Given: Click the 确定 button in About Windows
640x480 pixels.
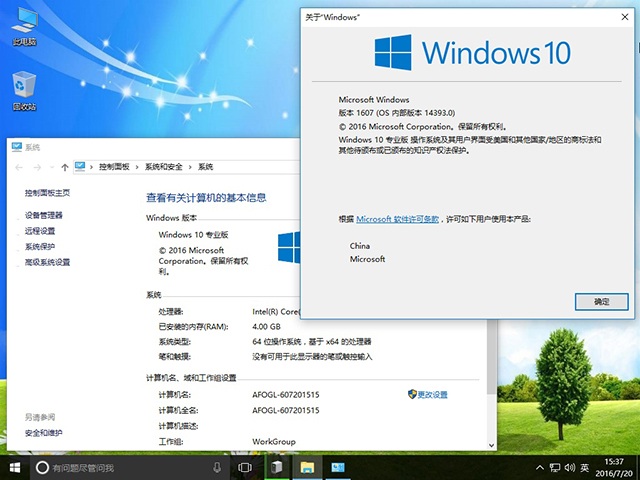Looking at the screenshot, I should point(601,302).
